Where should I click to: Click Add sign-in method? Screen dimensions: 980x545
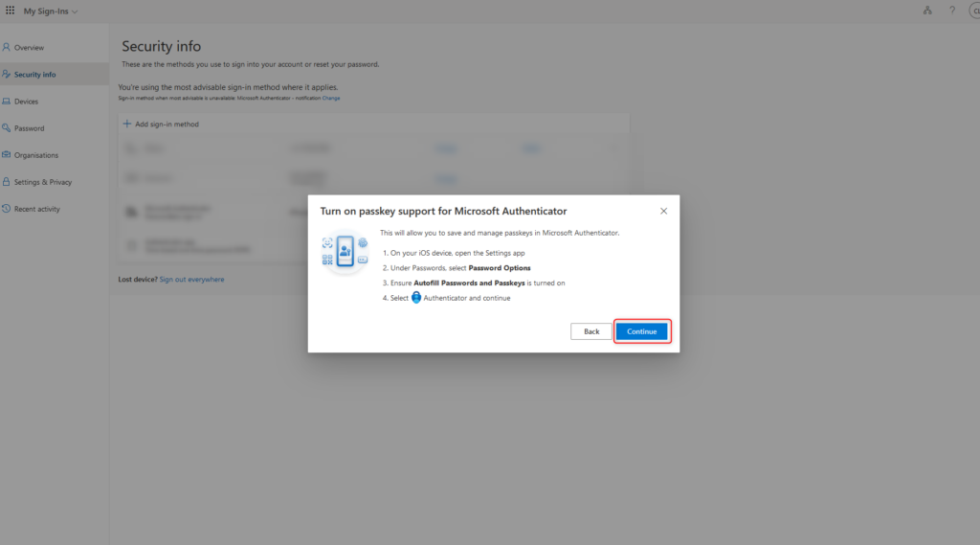point(161,124)
